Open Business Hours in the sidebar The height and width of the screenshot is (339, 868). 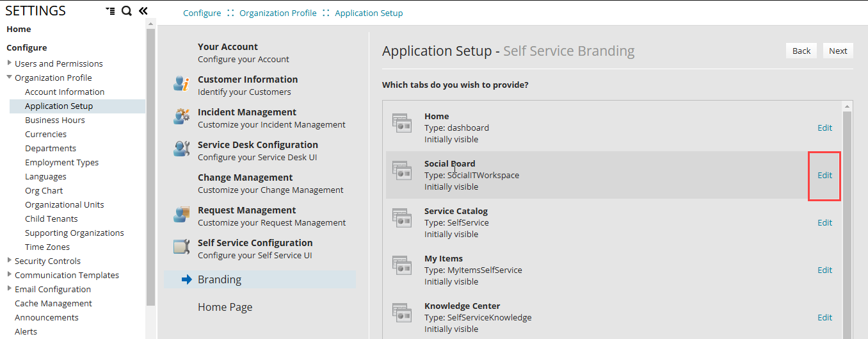coord(54,120)
